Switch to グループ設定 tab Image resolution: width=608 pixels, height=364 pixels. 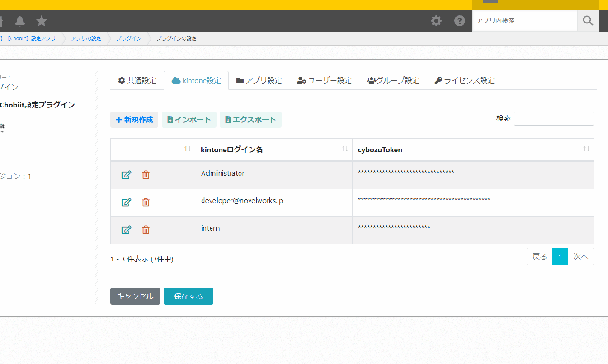point(393,80)
